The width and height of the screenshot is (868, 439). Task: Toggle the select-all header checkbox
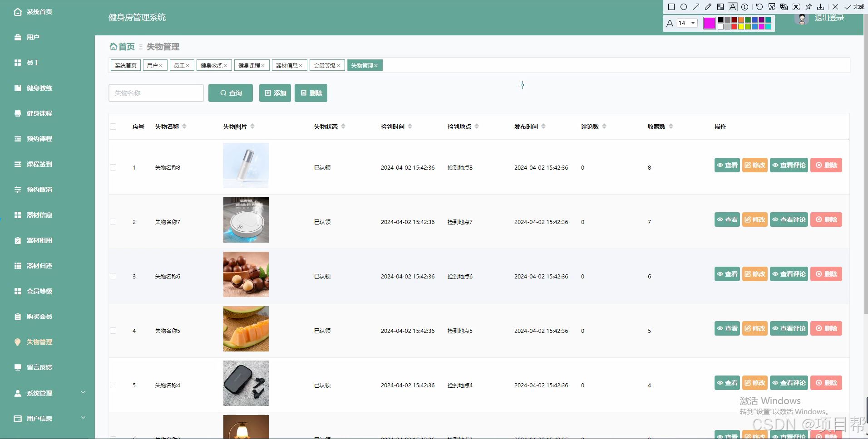(113, 127)
